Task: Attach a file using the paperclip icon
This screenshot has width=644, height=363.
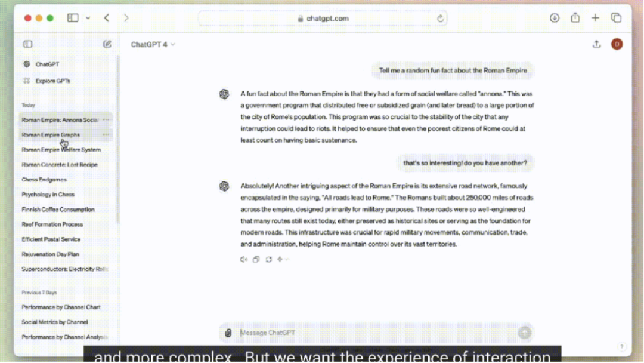Action: pos(228,333)
